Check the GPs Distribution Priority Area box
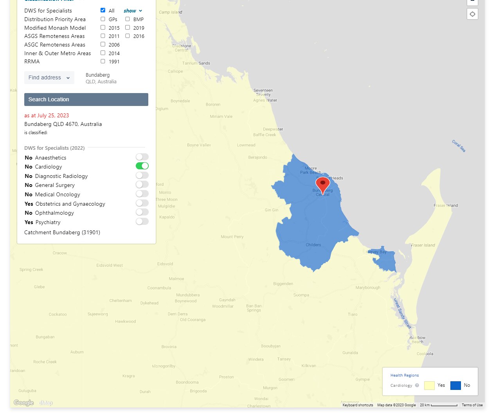The width and height of the screenshot is (504, 420). click(103, 19)
